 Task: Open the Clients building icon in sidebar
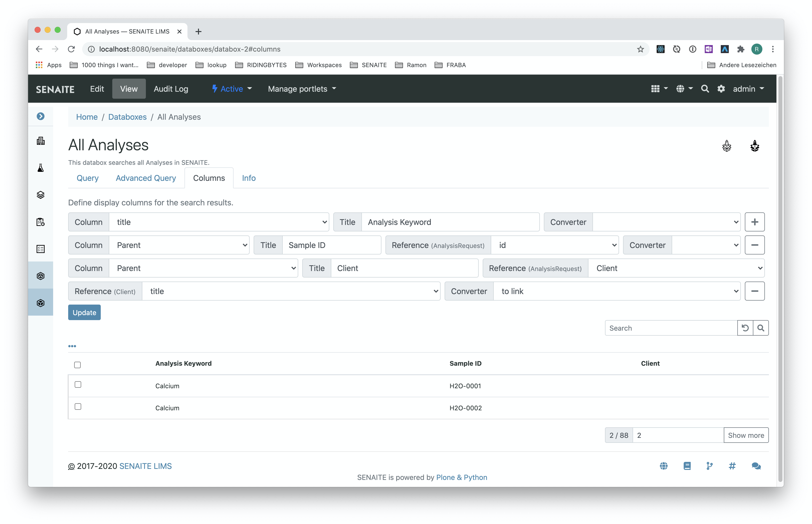41,141
